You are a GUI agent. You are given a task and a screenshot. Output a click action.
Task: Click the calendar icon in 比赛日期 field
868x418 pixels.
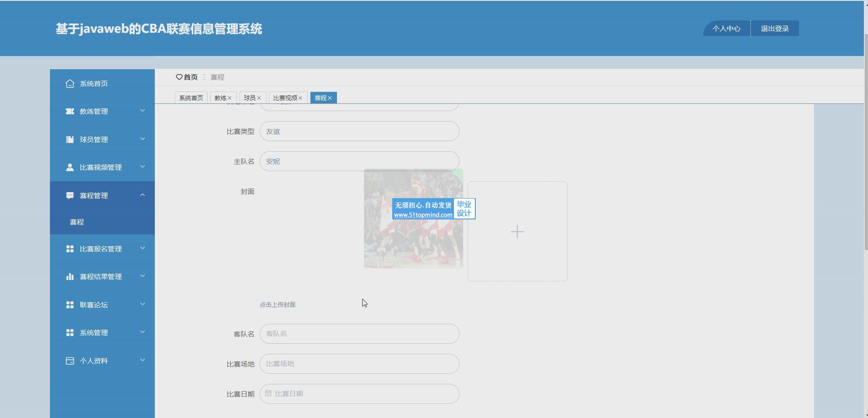pos(268,393)
